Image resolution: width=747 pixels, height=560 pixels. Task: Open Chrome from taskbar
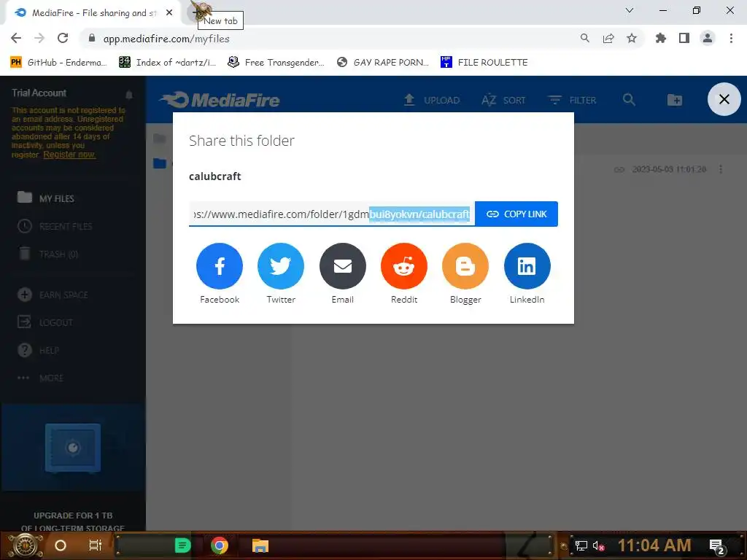point(219,545)
